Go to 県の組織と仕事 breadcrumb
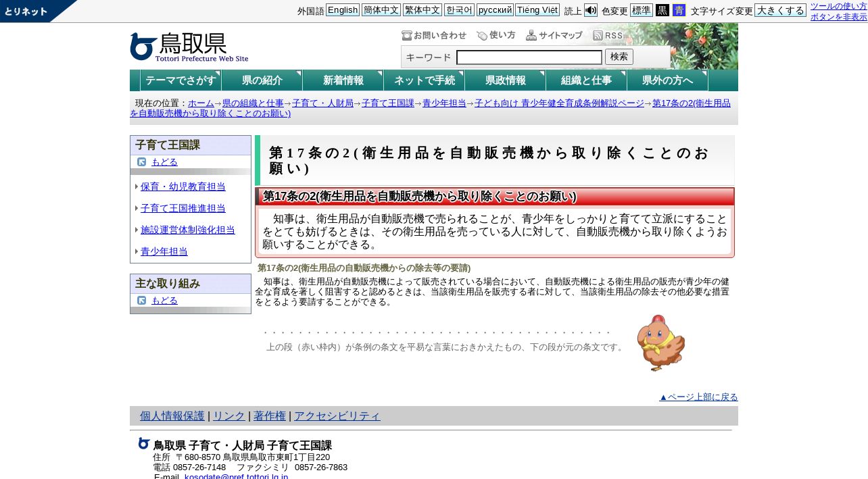This screenshot has height=479, width=868. coord(253,103)
